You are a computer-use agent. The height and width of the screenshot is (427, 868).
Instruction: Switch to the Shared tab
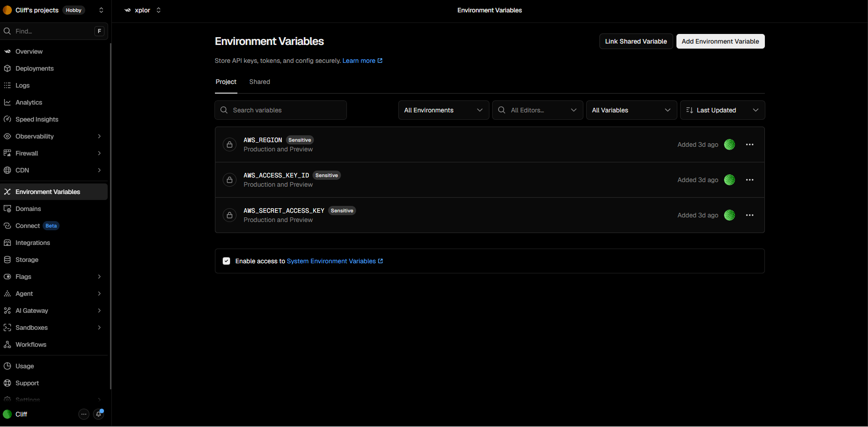pyautogui.click(x=260, y=82)
